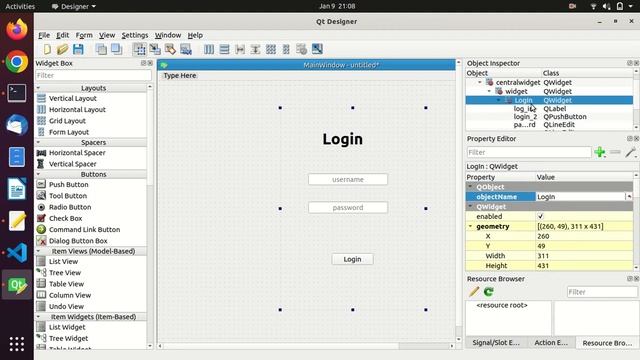Collapse Item Views (Model-Based) category
Image resolution: width=640 pixels, height=360 pixels.
pos(38,251)
